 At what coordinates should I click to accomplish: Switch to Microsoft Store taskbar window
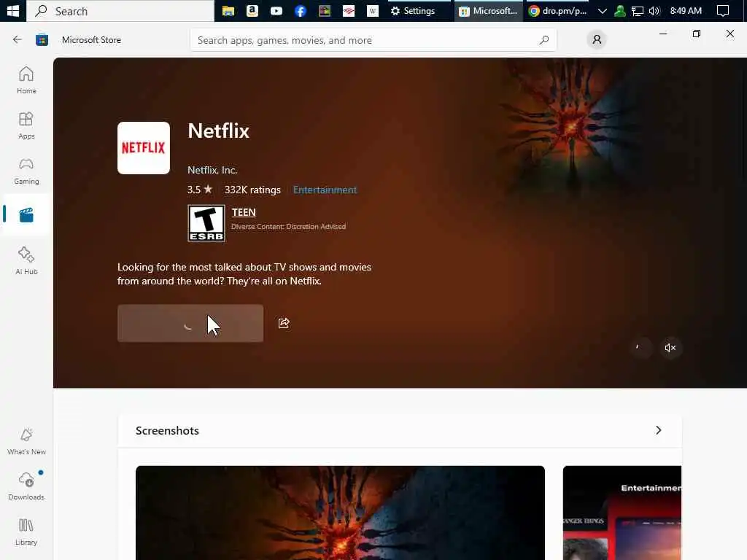click(x=488, y=10)
